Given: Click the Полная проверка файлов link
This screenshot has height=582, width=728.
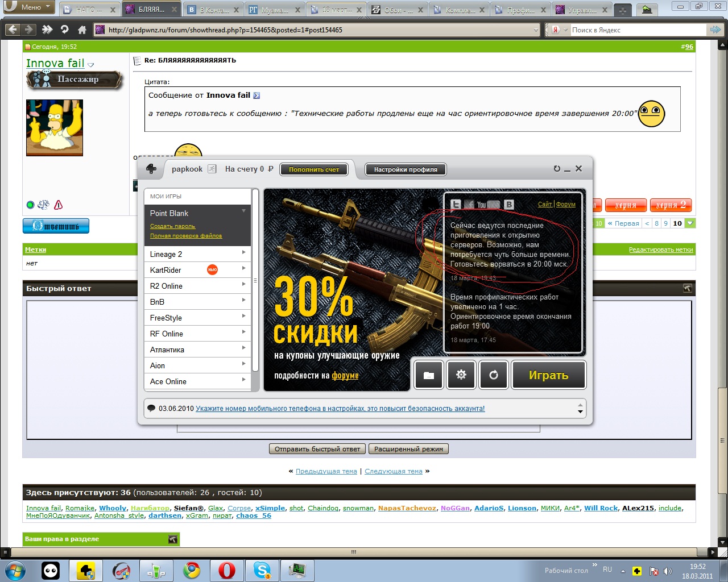Looking at the screenshot, I should [186, 236].
